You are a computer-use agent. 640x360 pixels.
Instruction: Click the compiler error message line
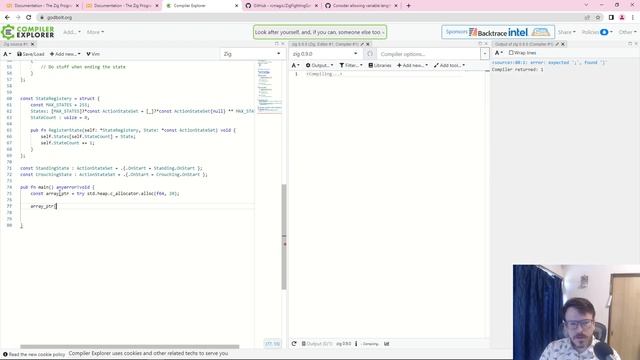coord(549,62)
